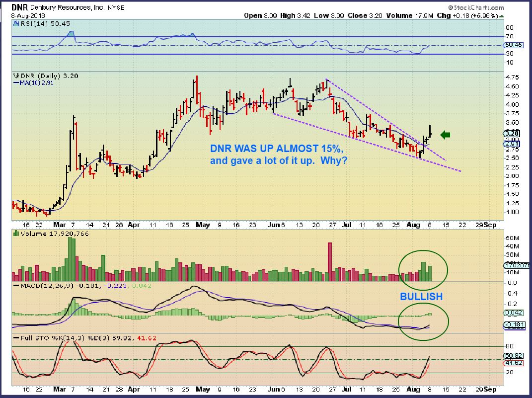This screenshot has height=398, width=532.
Task: Click the -0.181 MACD value tag
Action: 514,324
